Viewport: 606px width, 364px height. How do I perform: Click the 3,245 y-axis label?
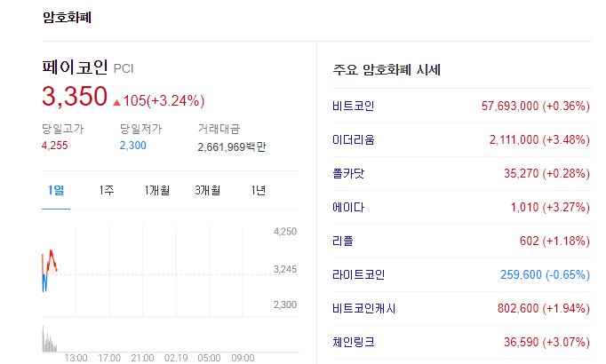285,269
